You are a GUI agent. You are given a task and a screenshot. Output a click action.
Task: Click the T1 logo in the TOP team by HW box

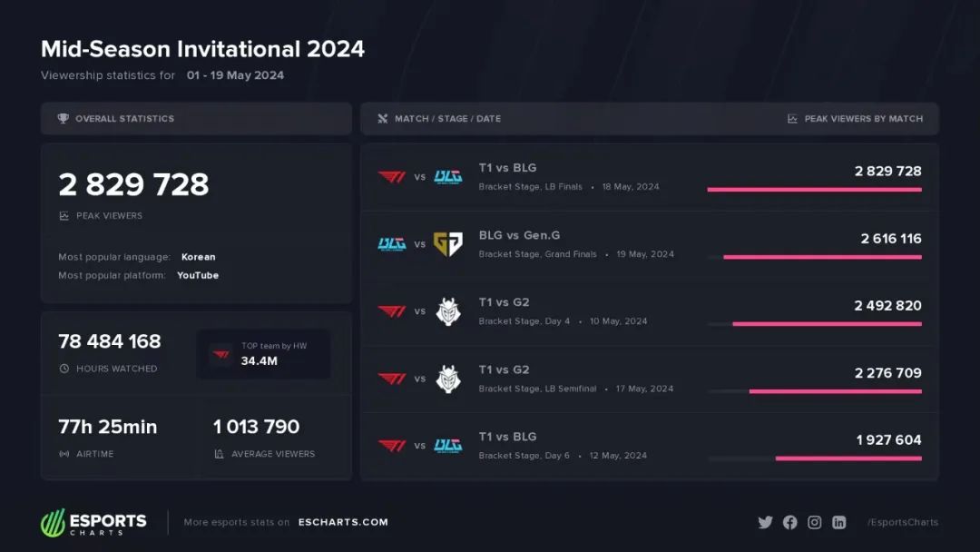(220, 354)
